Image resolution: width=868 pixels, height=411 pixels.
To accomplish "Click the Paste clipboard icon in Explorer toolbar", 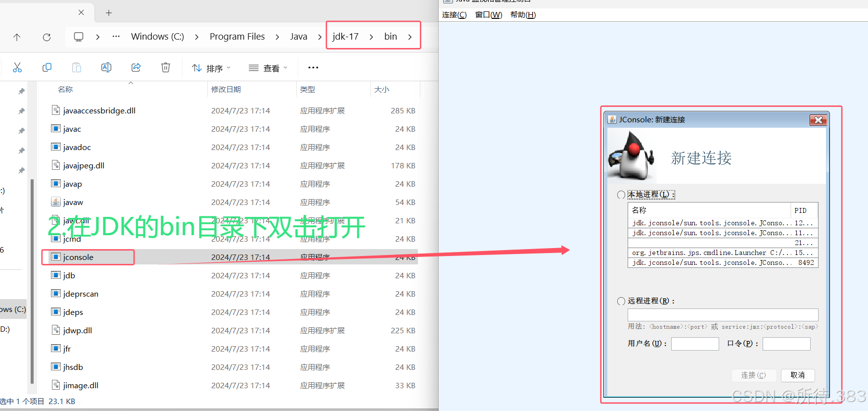I will click(x=77, y=67).
